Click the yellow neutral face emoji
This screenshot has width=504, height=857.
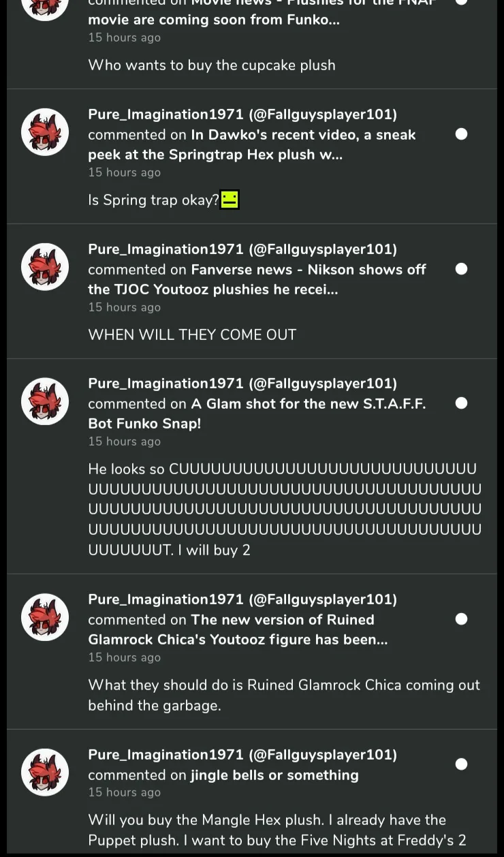click(x=230, y=200)
